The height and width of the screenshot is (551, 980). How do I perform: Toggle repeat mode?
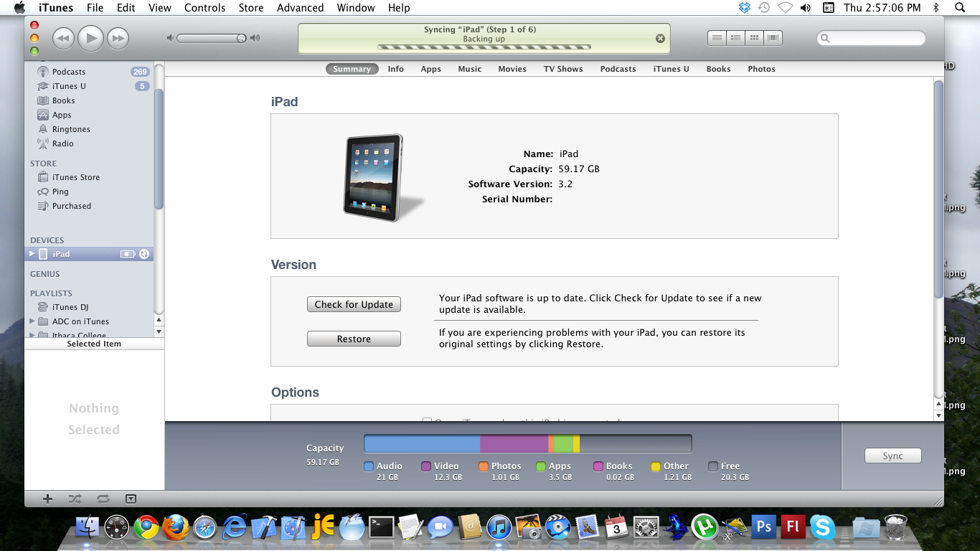click(x=103, y=499)
